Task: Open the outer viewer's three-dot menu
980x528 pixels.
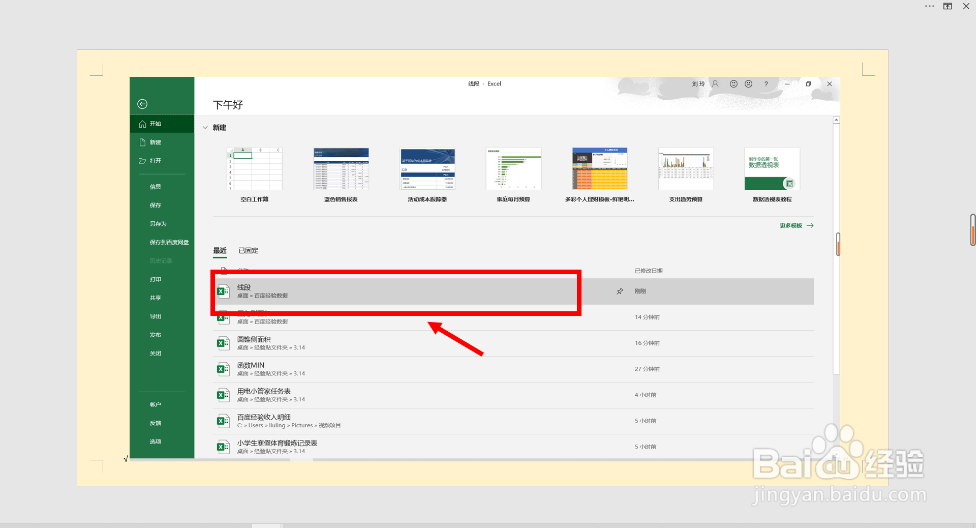Action: (x=930, y=6)
